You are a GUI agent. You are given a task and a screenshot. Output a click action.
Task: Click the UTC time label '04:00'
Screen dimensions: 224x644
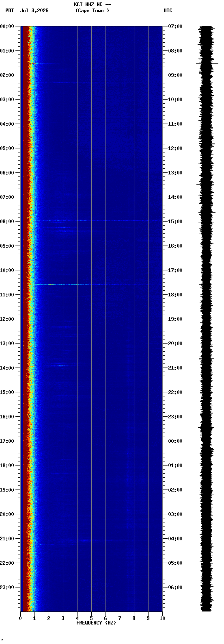point(175,539)
